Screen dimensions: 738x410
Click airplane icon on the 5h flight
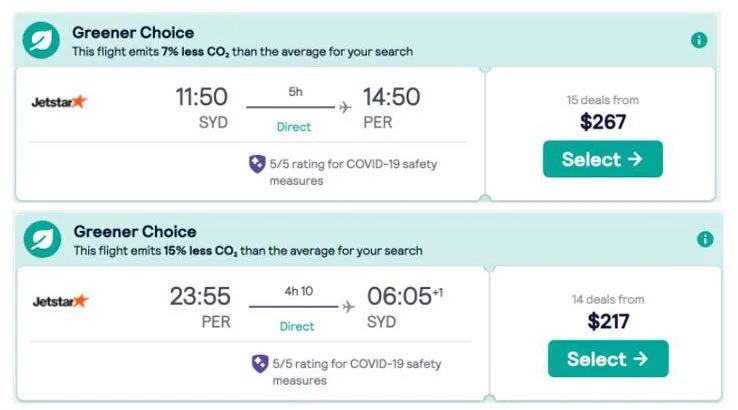(x=346, y=107)
